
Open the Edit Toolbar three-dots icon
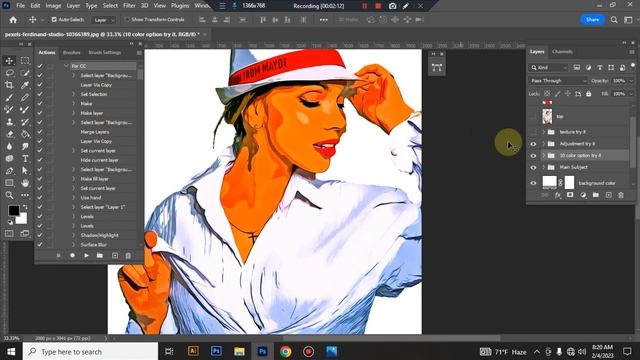click(25, 195)
